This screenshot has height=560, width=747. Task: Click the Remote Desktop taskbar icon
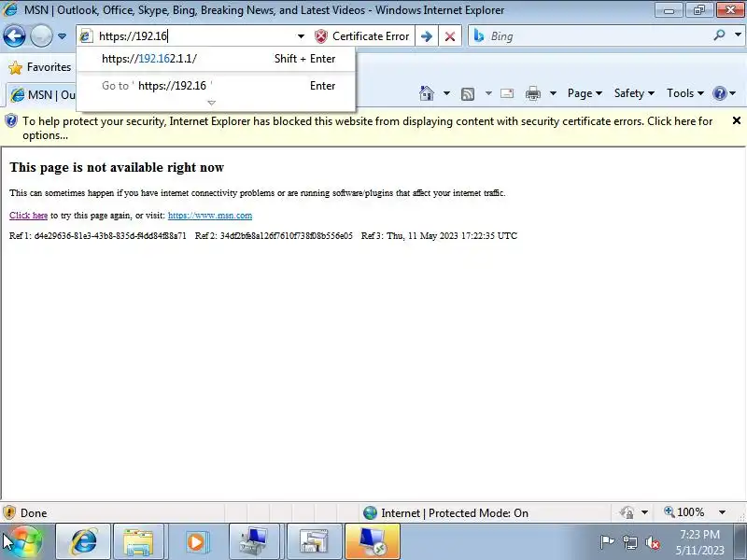click(372, 541)
